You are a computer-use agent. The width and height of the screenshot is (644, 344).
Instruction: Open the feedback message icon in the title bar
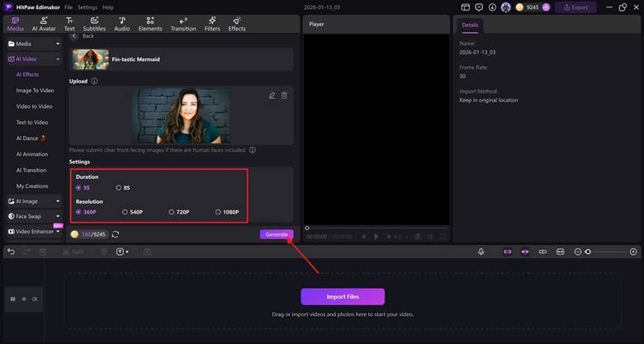[x=479, y=7]
